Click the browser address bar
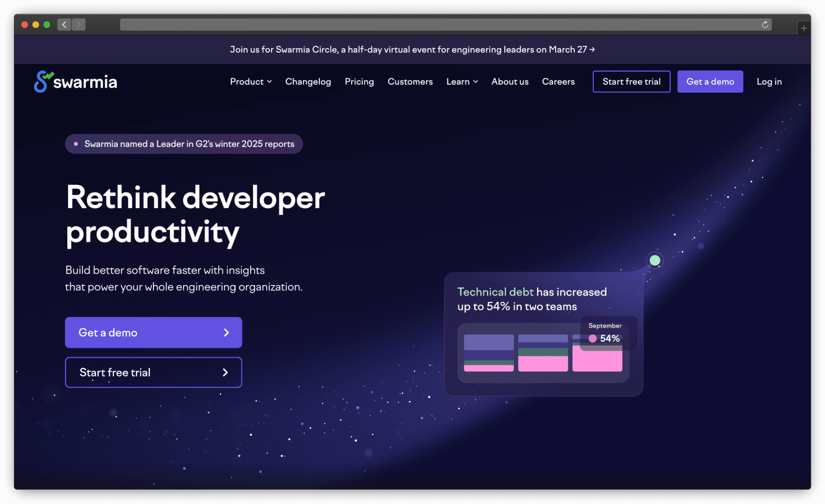 pos(446,25)
